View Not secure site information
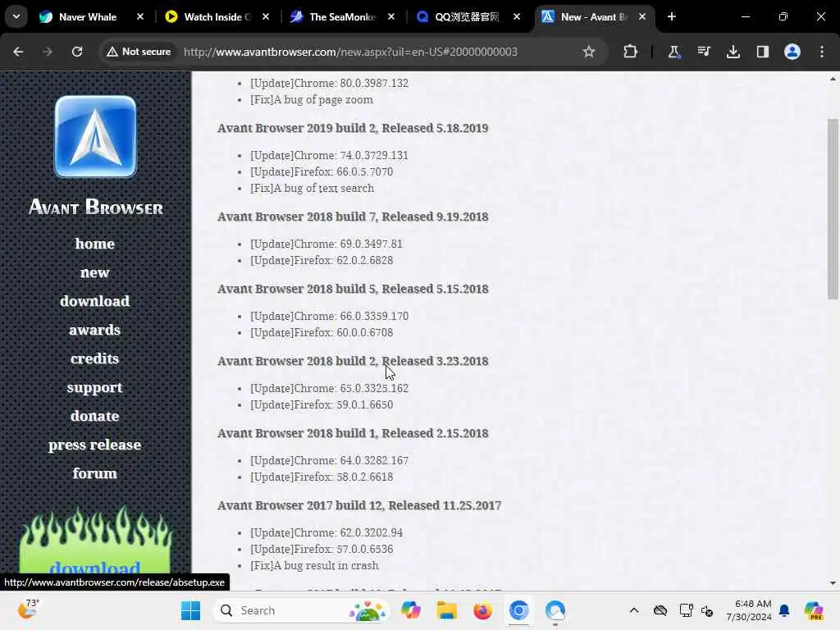840x630 pixels. coord(139,52)
